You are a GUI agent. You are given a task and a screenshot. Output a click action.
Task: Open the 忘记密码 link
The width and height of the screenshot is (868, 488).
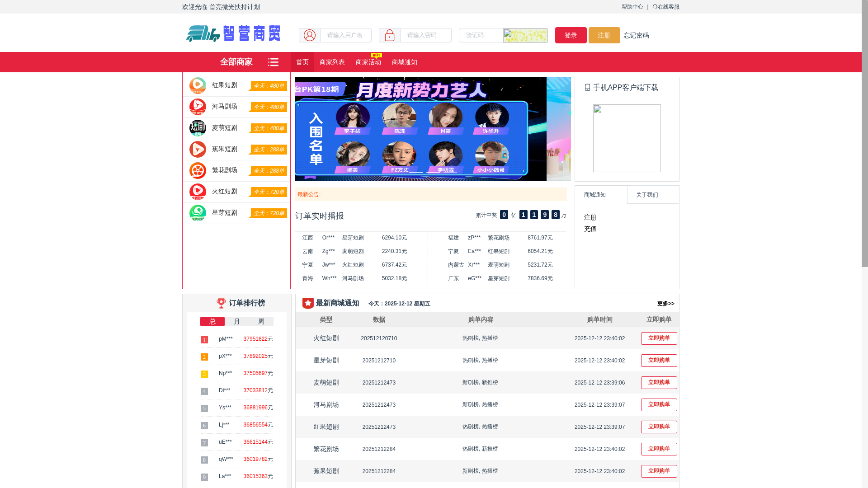(637, 36)
